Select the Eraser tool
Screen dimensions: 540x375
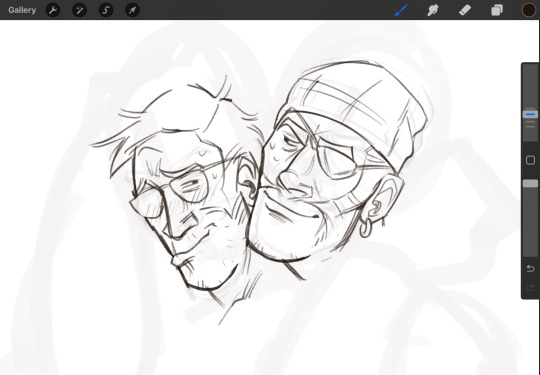click(465, 10)
